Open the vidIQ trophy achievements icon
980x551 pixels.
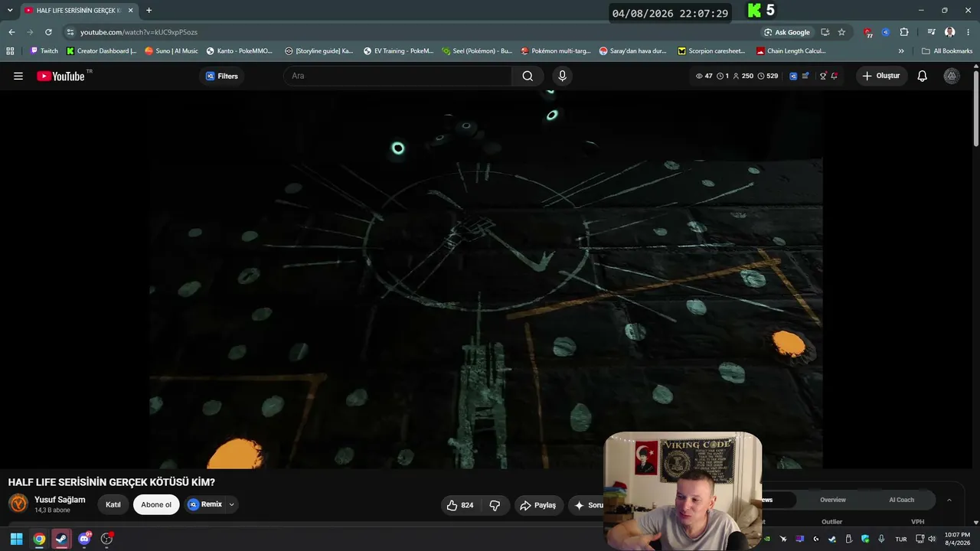[x=823, y=76]
